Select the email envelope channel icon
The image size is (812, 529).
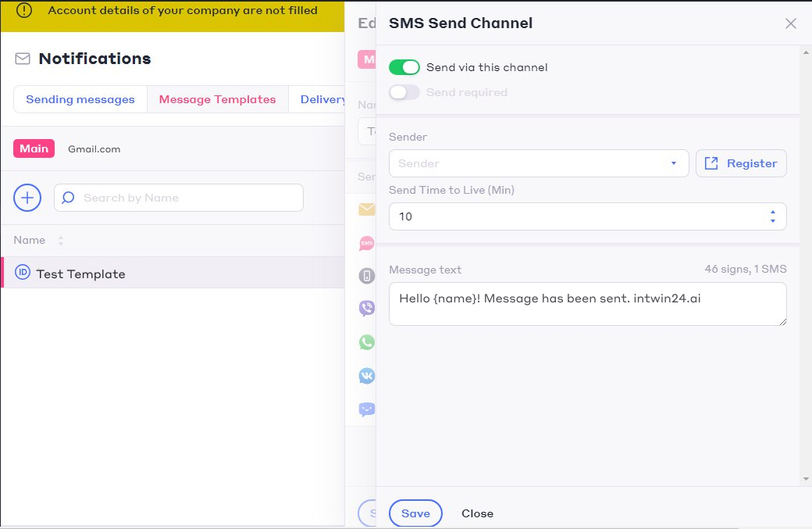(x=366, y=209)
